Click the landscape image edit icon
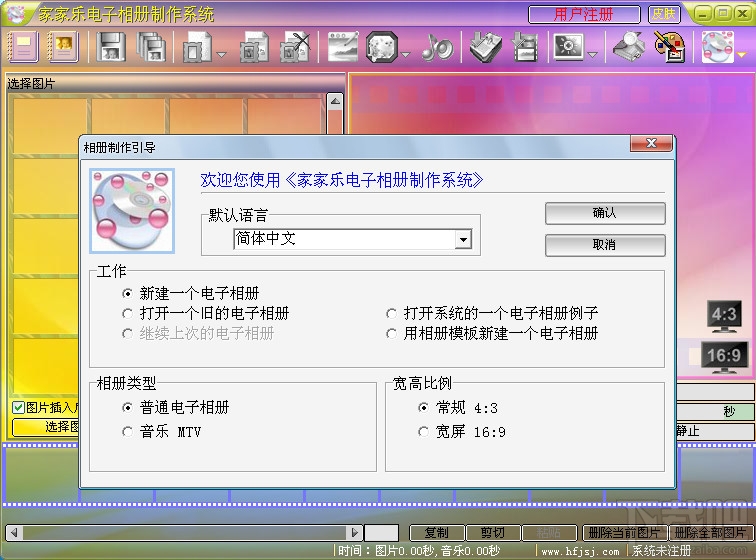756x560 pixels. [x=343, y=47]
